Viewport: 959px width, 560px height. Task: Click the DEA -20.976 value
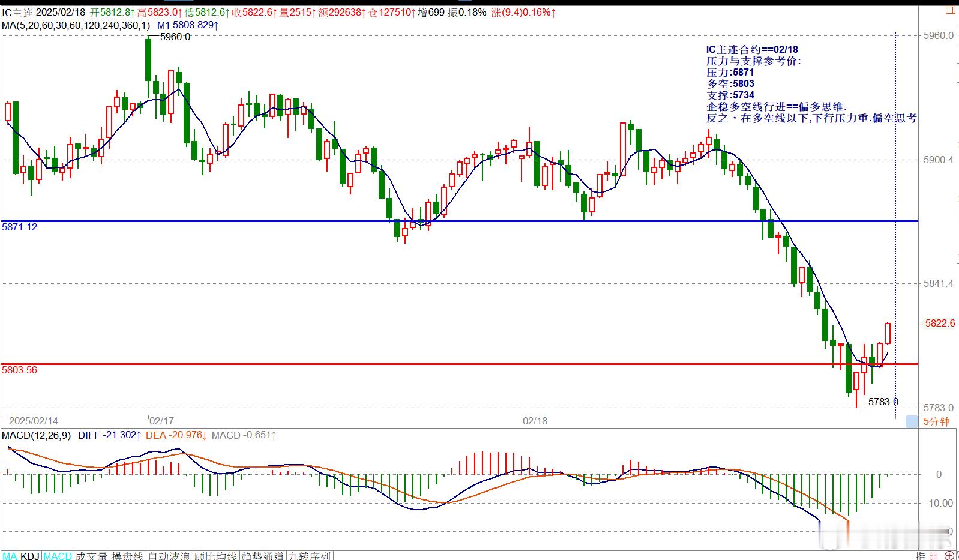tap(176, 435)
